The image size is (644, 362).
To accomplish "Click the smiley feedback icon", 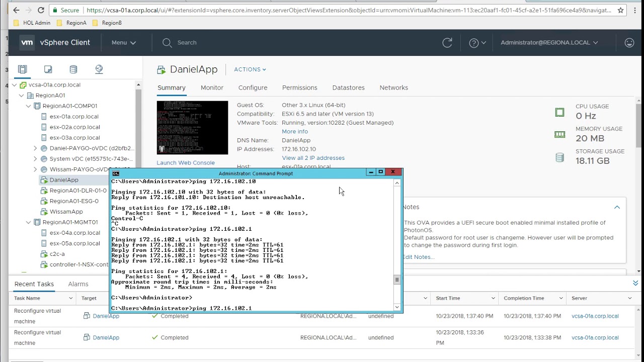I will [629, 43].
